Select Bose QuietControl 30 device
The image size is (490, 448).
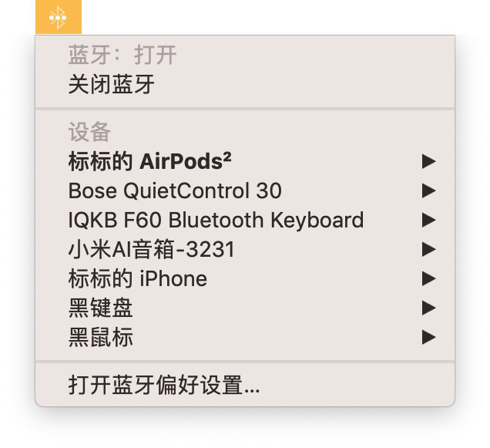245,190
